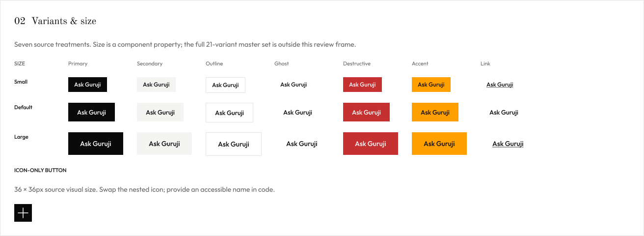Click the Large row label

(22, 137)
